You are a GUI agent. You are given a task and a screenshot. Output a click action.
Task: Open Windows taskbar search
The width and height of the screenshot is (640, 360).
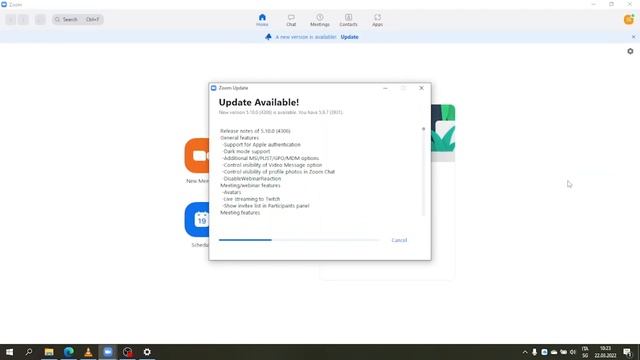click(29, 352)
